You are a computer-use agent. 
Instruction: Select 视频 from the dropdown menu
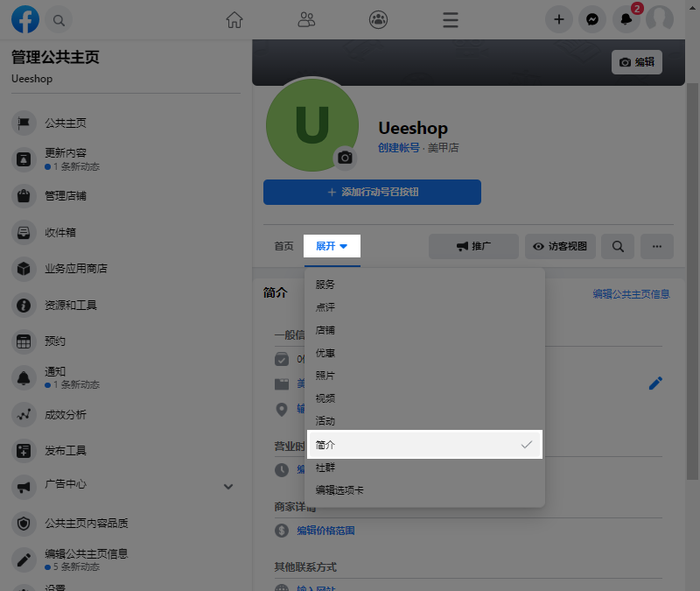point(424,398)
